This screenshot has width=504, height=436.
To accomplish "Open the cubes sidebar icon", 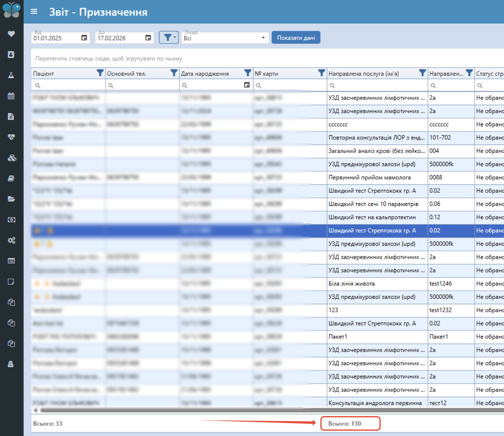I will [12, 158].
